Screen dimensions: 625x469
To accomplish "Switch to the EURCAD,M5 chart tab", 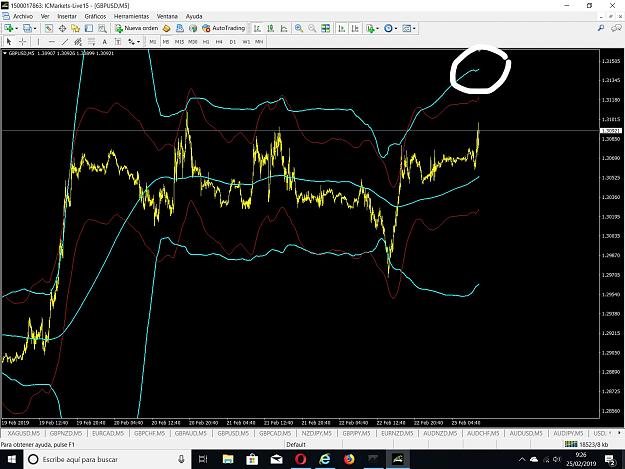I will point(108,433).
